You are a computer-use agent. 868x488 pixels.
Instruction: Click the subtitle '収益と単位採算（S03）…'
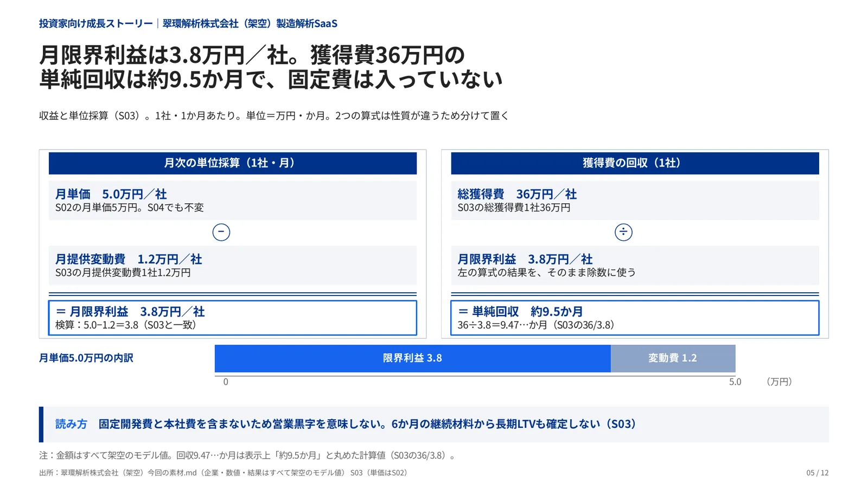coord(274,115)
